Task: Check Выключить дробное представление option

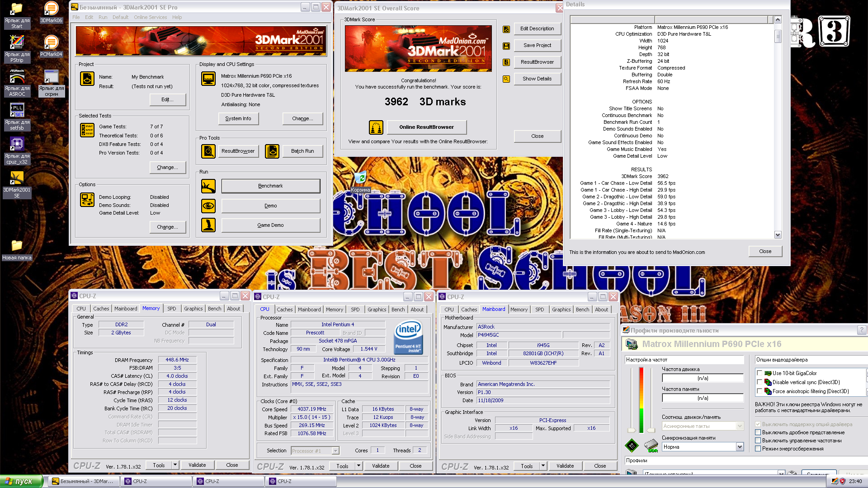Action: pos(758,432)
